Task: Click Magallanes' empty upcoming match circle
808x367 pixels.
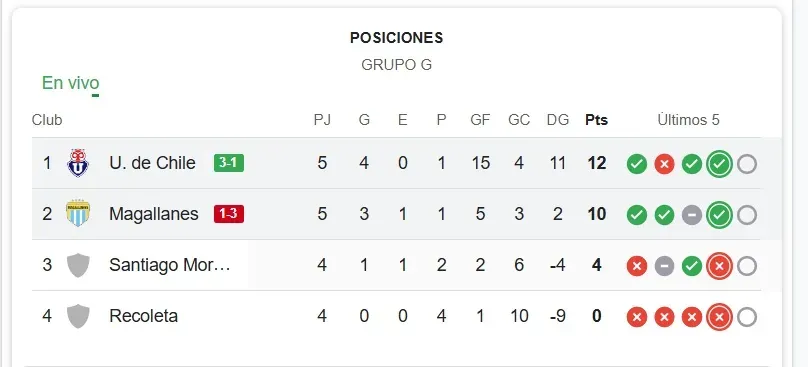Action: click(x=747, y=215)
